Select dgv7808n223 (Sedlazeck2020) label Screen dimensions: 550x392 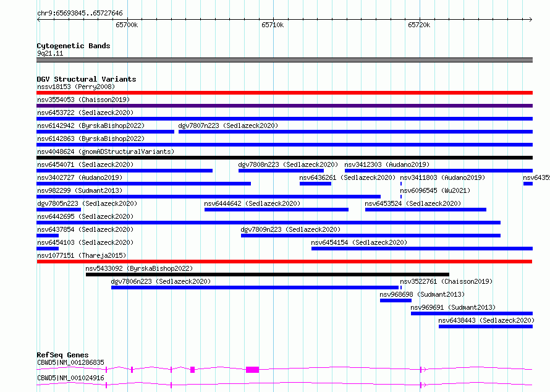(288, 164)
